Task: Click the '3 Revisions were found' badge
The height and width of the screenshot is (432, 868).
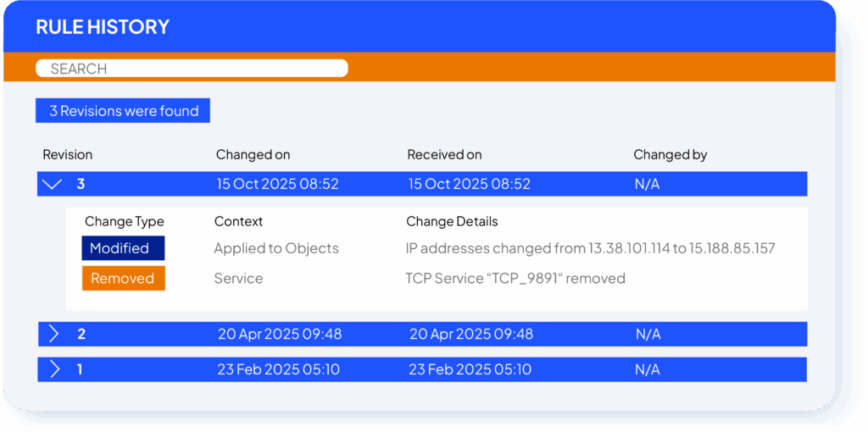Action: (x=123, y=111)
